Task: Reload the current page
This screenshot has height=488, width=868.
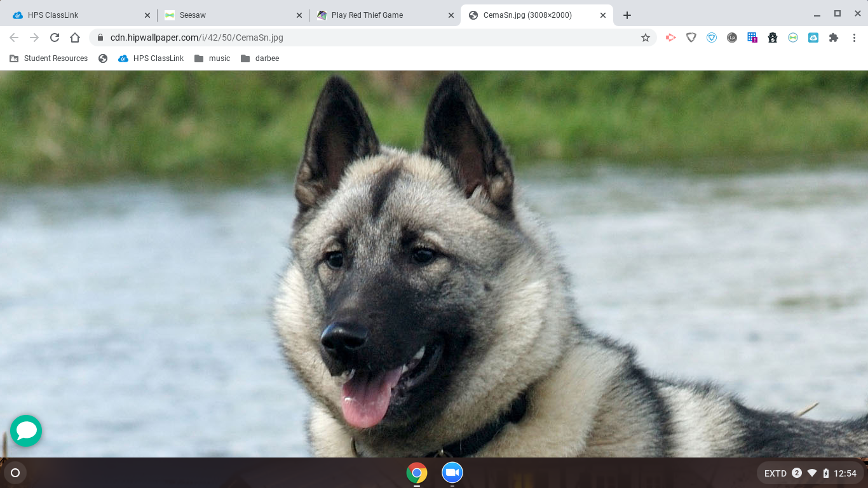Action: (x=55, y=37)
